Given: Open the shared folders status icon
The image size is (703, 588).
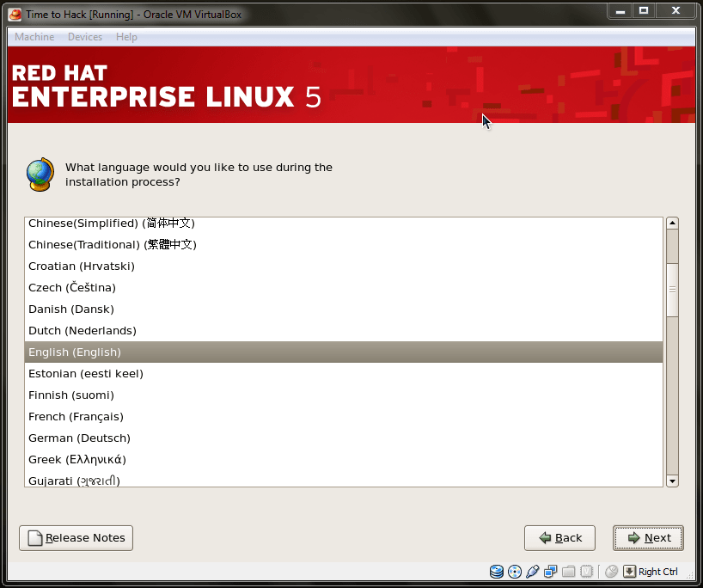Looking at the screenshot, I should click(568, 572).
